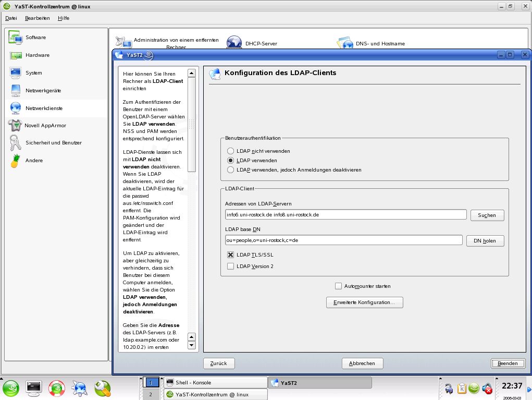Click the scroll-up arrow atop help panel
532x400 pixels.
[192, 73]
